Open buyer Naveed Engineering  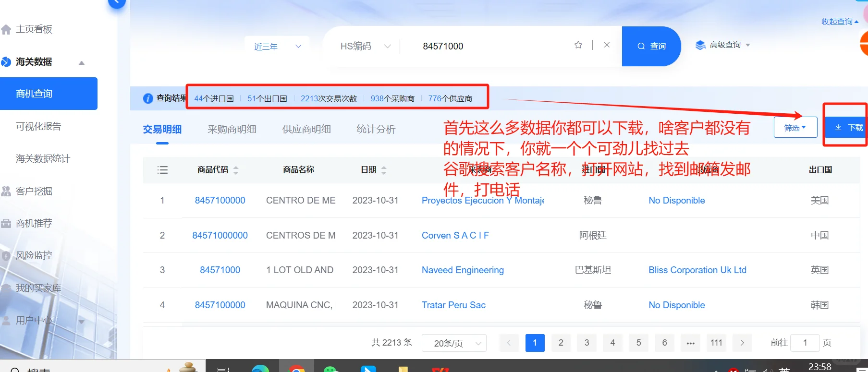[x=463, y=270]
